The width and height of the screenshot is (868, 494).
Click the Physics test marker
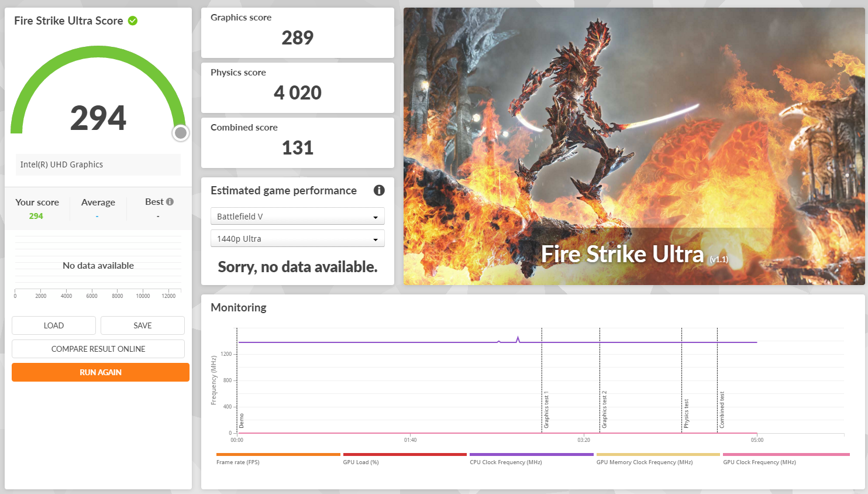click(686, 413)
